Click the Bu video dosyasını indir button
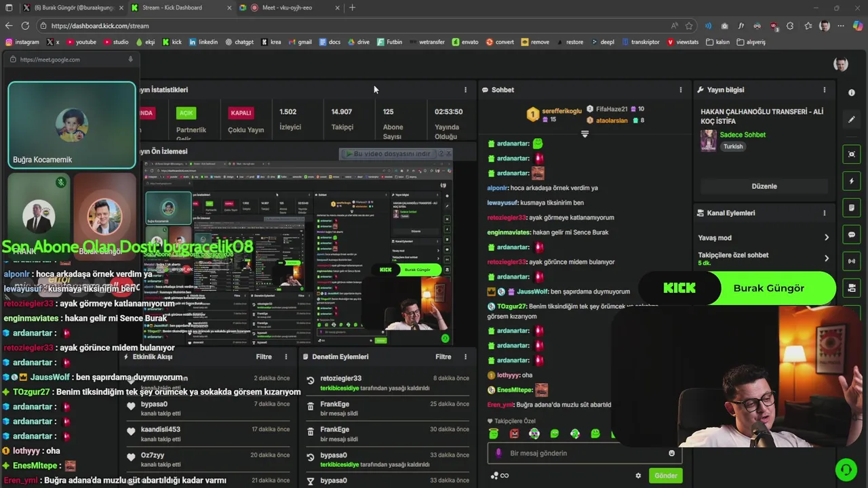Viewport: 868px width, 488px height. tap(395, 154)
